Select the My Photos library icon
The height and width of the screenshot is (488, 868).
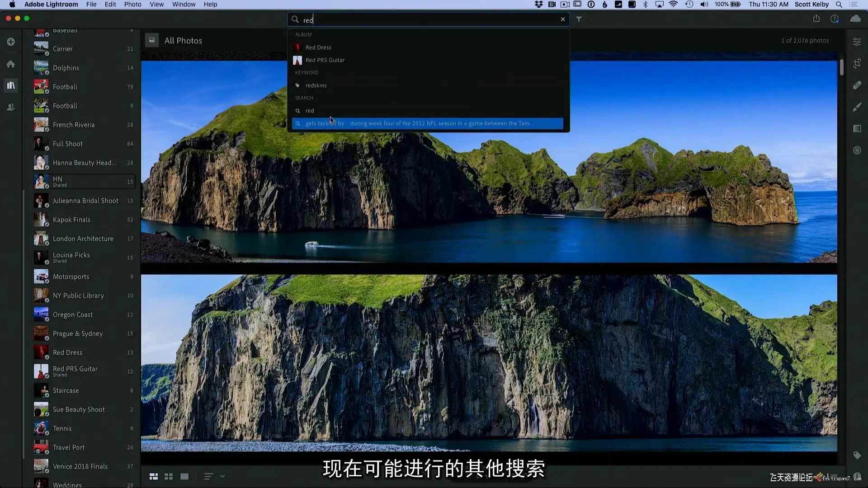[x=11, y=85]
